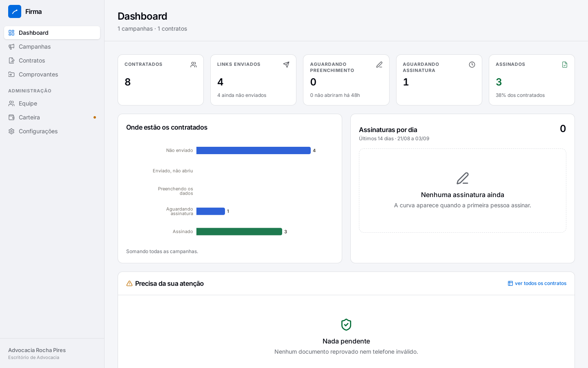Screen dimensions: 588x368
Task: Click '38% dos contratados' text
Action: tap(520, 95)
